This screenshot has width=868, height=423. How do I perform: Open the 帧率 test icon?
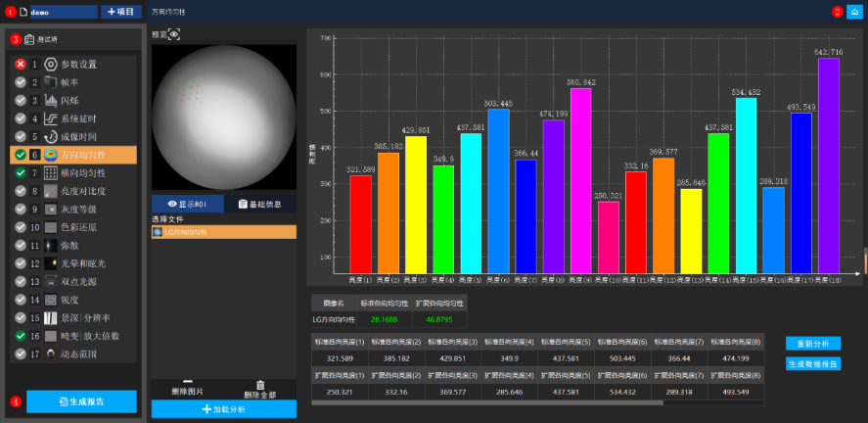click(x=51, y=82)
